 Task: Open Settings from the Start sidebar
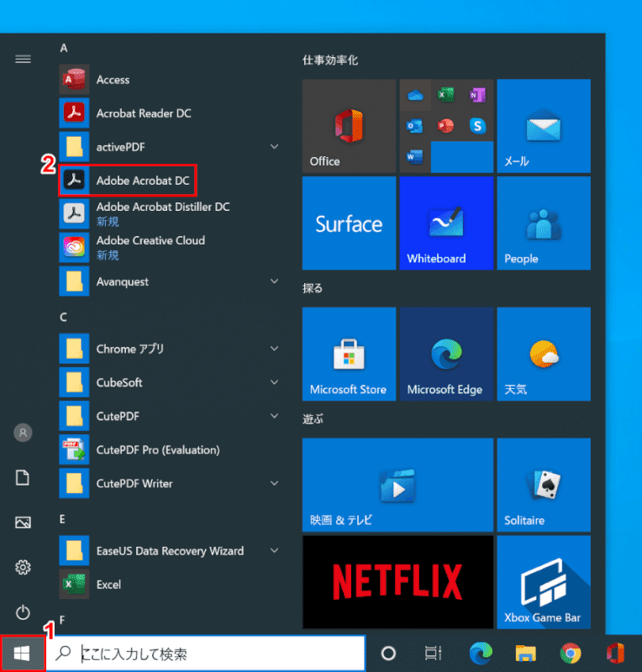tap(23, 568)
